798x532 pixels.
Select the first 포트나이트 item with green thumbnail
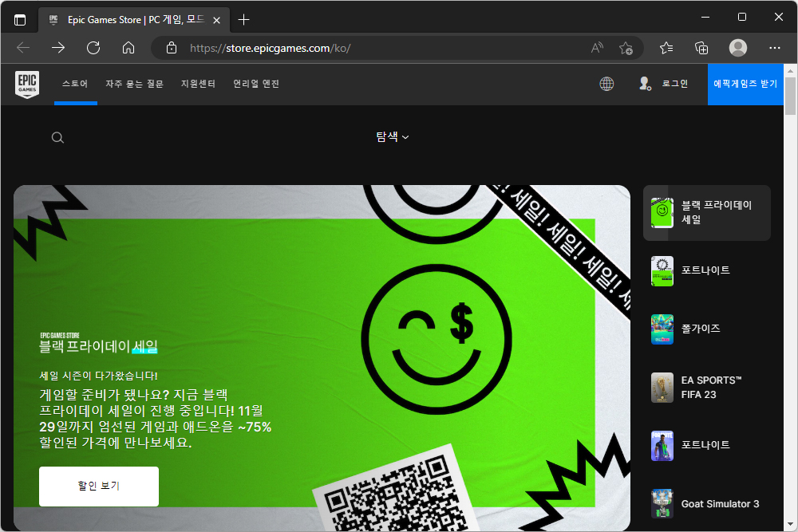tap(707, 270)
